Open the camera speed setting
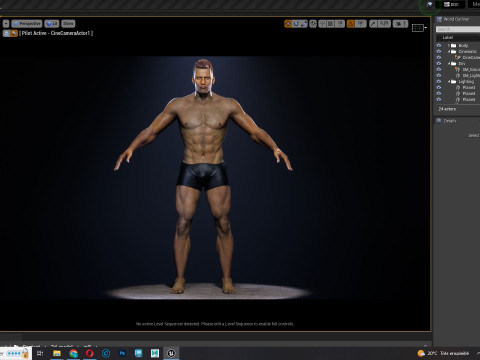Screen dimensions: 480x360 tap(400, 24)
